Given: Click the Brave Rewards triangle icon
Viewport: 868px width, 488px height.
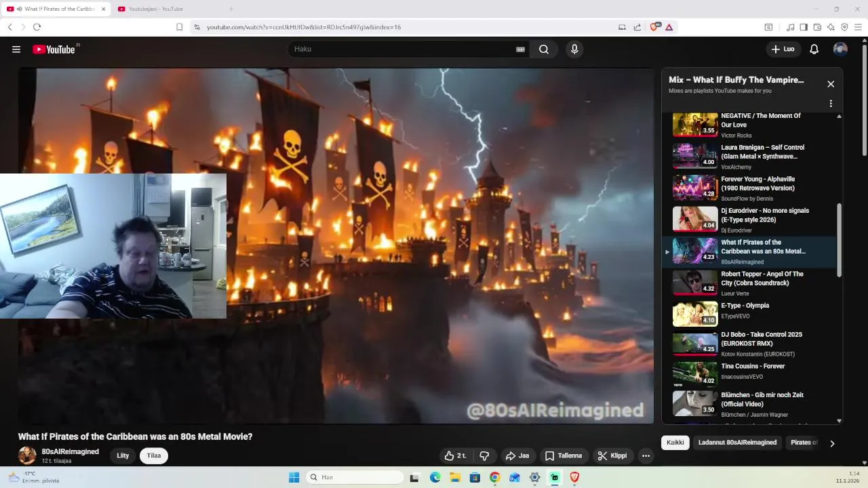Looking at the screenshot, I should 669,27.
